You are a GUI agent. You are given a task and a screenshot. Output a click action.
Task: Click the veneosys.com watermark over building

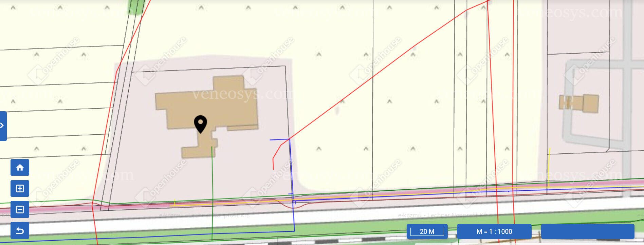(243, 94)
